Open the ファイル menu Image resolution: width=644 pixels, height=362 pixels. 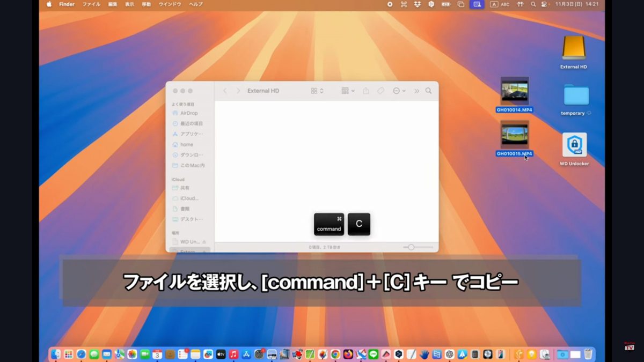[91, 4]
